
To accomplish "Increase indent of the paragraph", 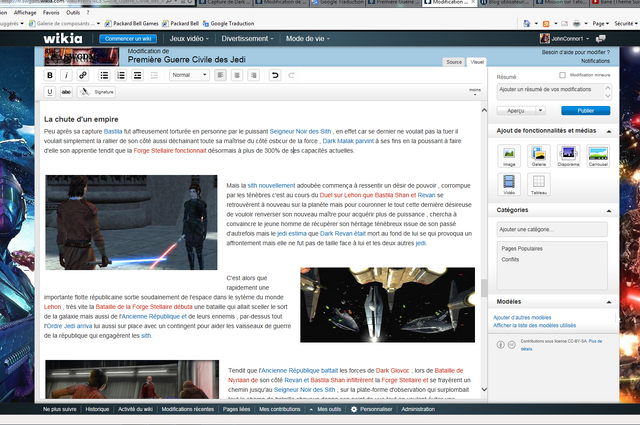I will click(138, 75).
